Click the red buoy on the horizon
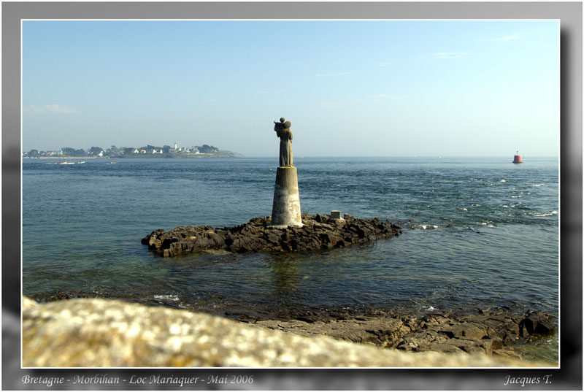The height and width of the screenshot is (392, 584). point(518,158)
